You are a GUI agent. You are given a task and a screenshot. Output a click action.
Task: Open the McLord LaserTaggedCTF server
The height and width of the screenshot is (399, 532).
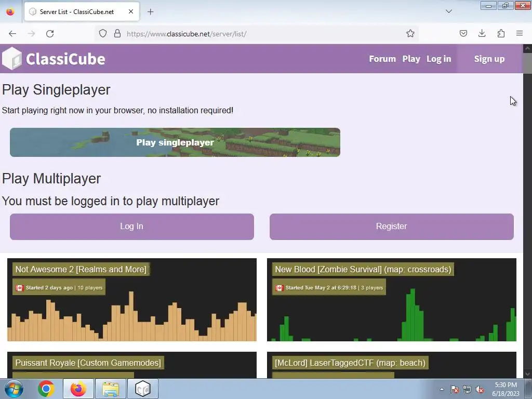point(350,363)
